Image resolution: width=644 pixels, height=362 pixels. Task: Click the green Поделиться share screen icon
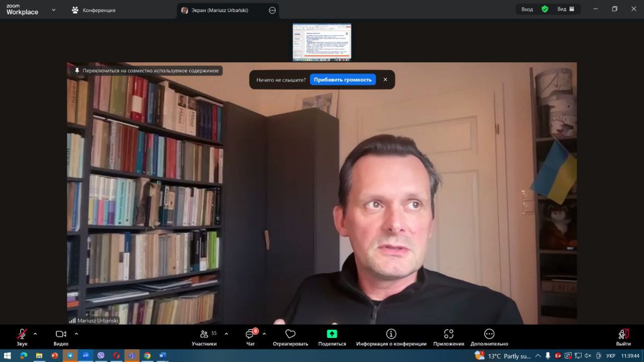coord(332,334)
